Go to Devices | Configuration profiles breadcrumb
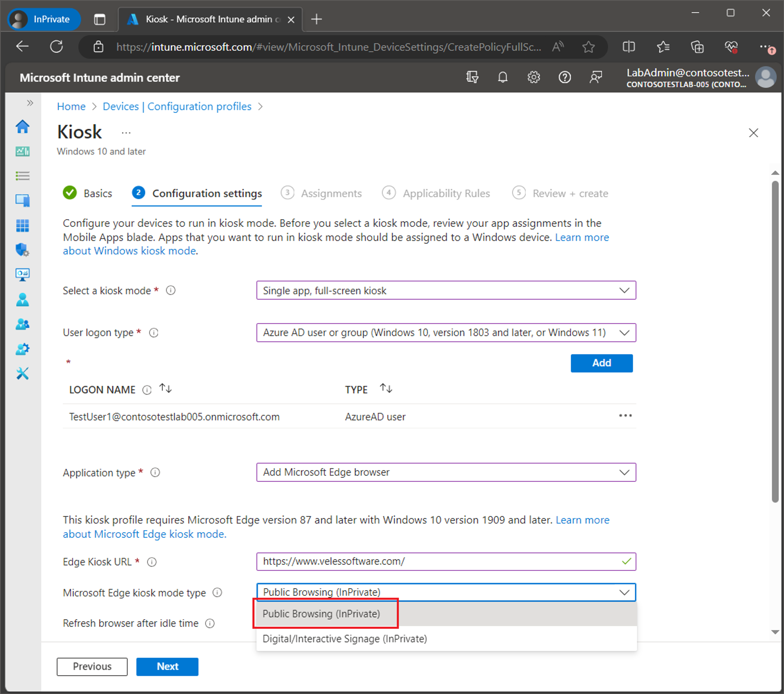This screenshot has width=784, height=694. coord(177,106)
